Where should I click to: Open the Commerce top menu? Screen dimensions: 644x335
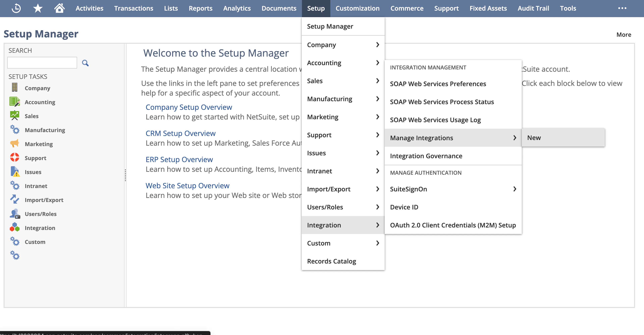coord(407,8)
